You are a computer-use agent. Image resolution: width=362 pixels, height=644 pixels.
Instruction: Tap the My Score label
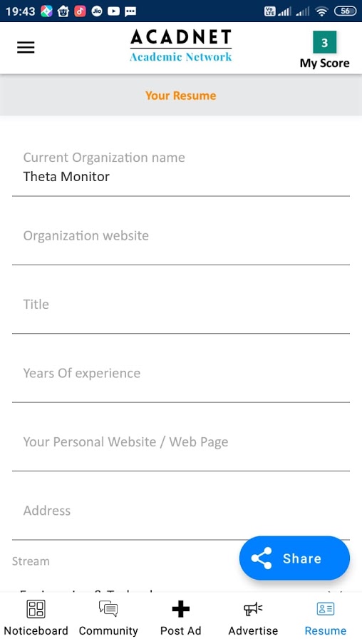click(x=325, y=63)
